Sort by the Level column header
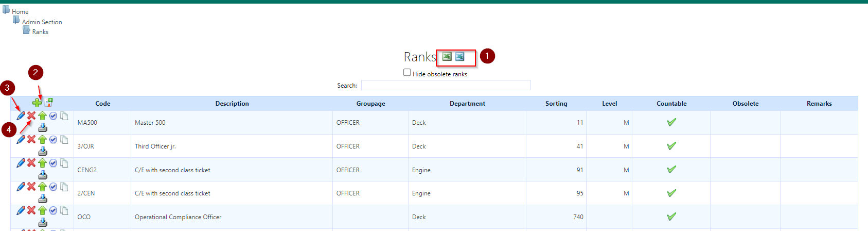 (x=610, y=104)
